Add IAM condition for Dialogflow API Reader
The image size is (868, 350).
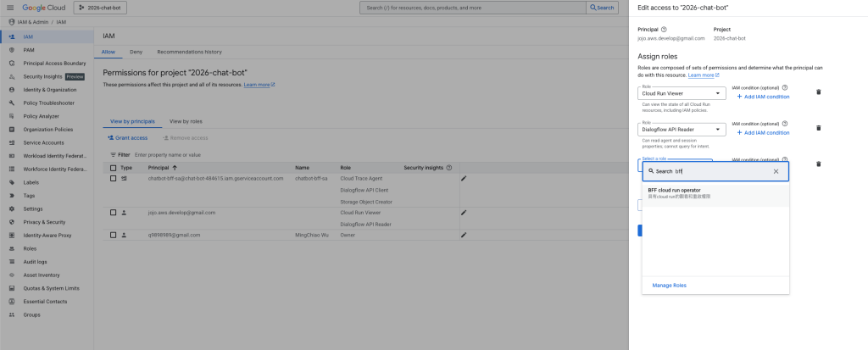(x=764, y=133)
